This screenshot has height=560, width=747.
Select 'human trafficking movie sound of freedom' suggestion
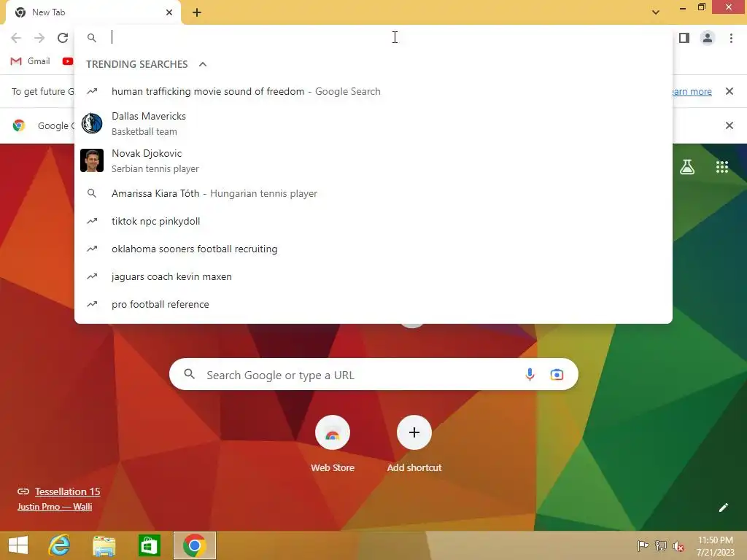click(x=373, y=91)
